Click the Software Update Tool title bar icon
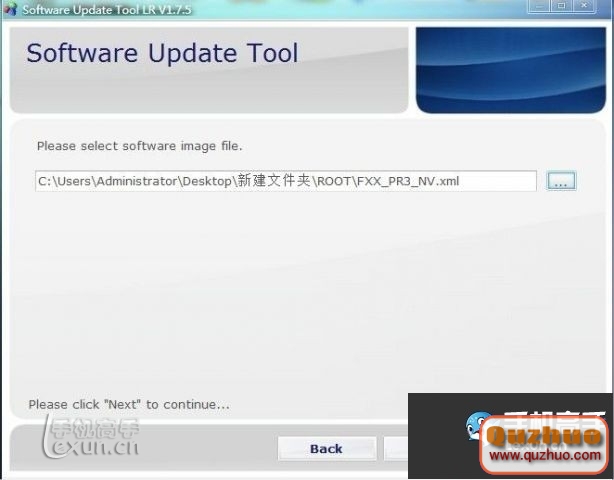Screen dimensions: 614x480 click(x=10, y=9)
